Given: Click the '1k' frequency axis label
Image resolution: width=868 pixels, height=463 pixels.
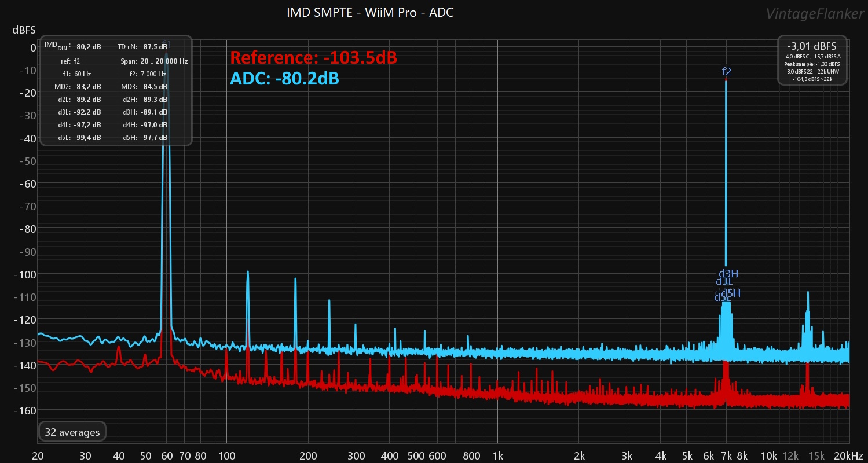Looking at the screenshot, I should (498, 455).
